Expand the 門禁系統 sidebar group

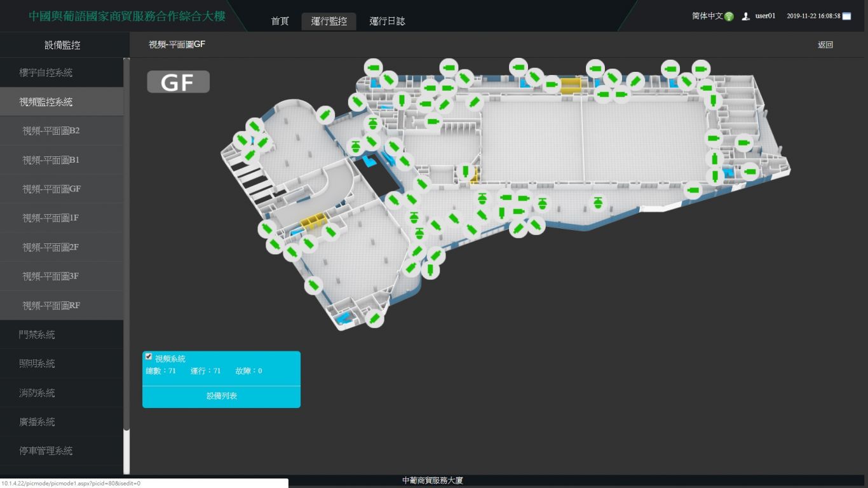[x=62, y=334]
